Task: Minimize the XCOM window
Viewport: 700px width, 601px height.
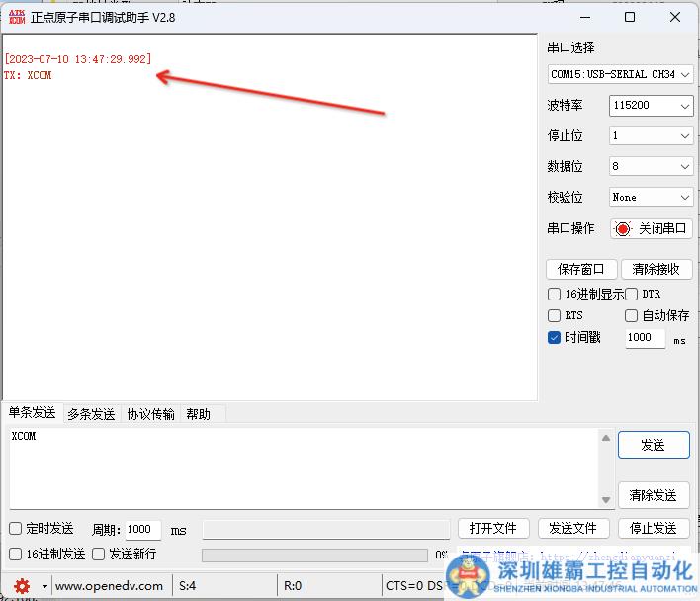Action: coord(583,17)
